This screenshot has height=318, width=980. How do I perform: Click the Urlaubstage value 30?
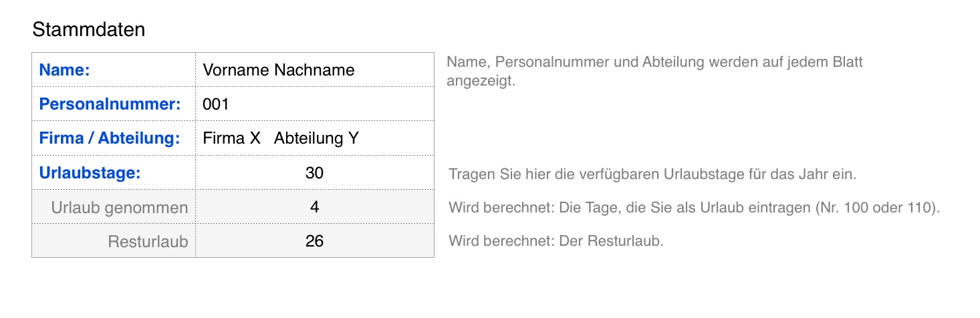click(x=314, y=173)
